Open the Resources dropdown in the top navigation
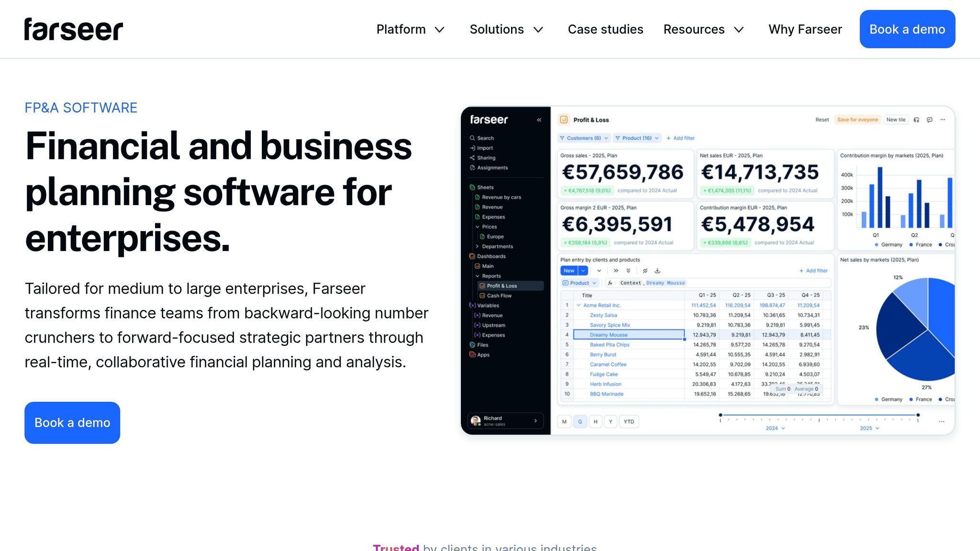The image size is (980, 551). (703, 30)
